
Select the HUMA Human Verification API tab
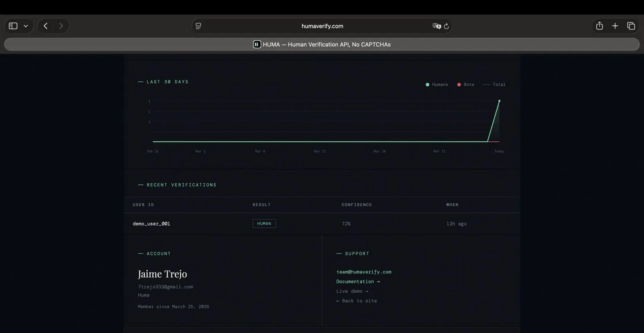tap(322, 44)
